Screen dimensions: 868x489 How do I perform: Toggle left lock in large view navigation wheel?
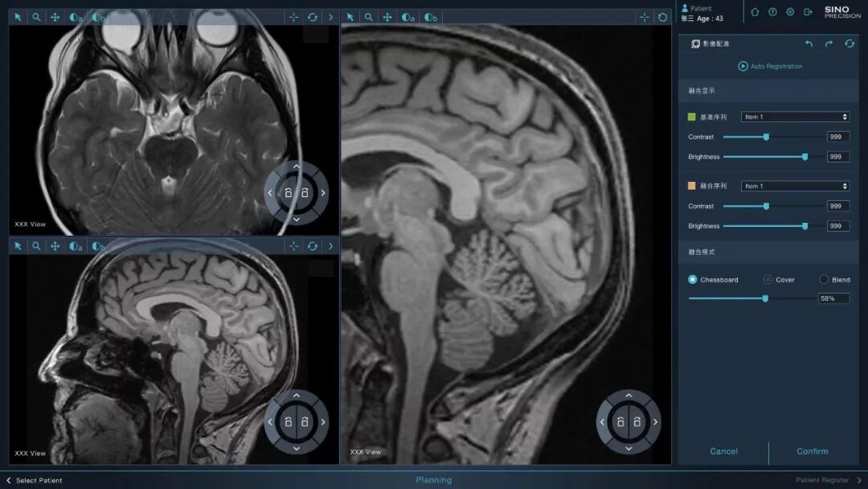[x=620, y=422]
